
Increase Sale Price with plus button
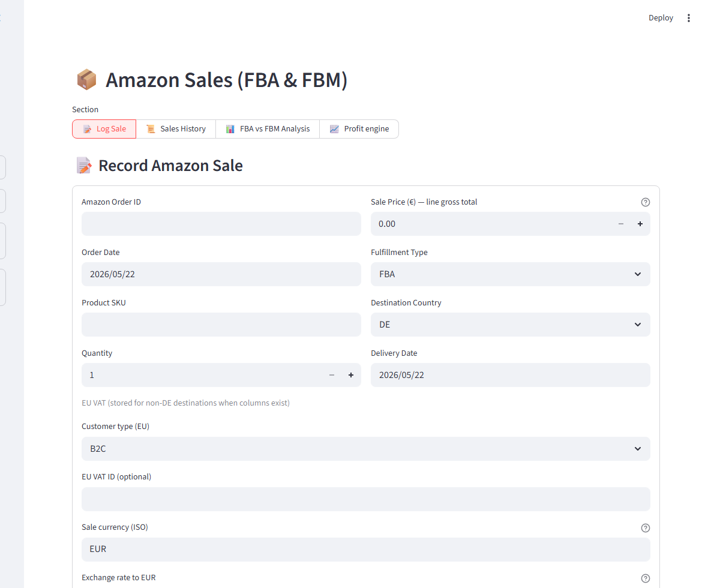point(640,224)
